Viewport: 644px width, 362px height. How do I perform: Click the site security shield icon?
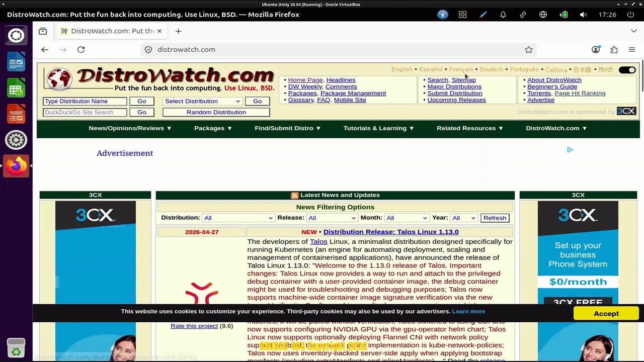(148, 49)
